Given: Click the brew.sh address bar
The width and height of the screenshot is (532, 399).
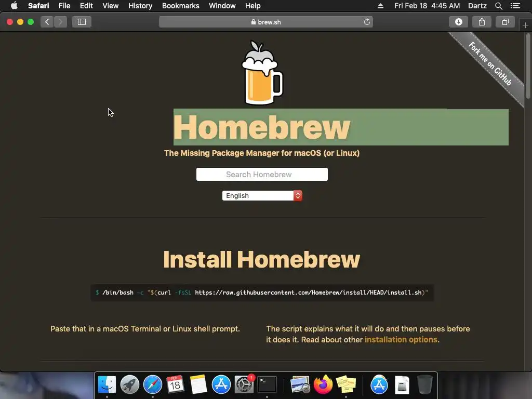Looking at the screenshot, I should coord(266,22).
